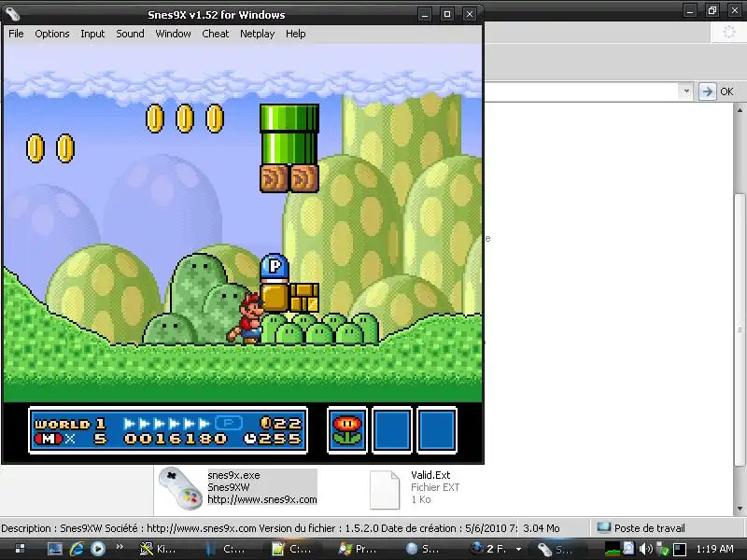Click the first empty blue item card
The image size is (747, 560).
coord(392,430)
